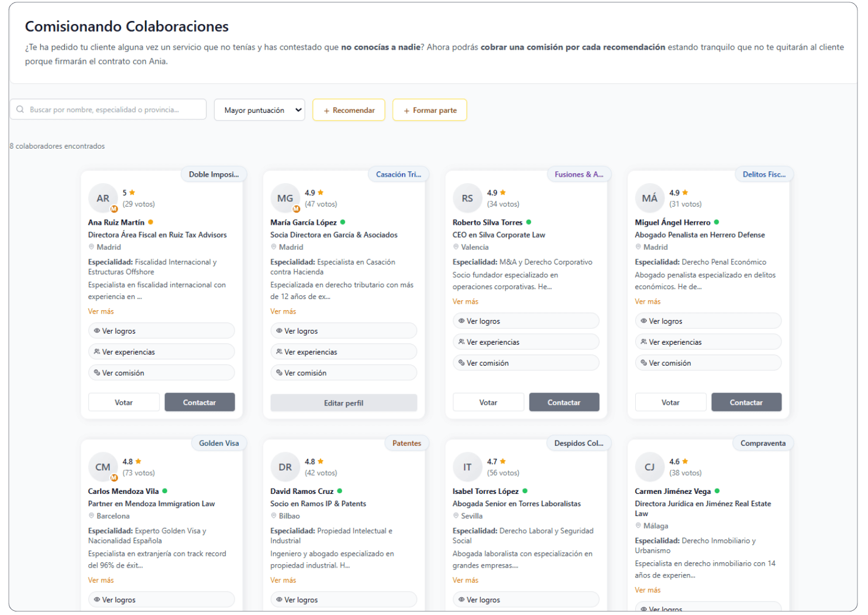Expand Ver más on David Ramos Cruz's card

tap(283, 580)
